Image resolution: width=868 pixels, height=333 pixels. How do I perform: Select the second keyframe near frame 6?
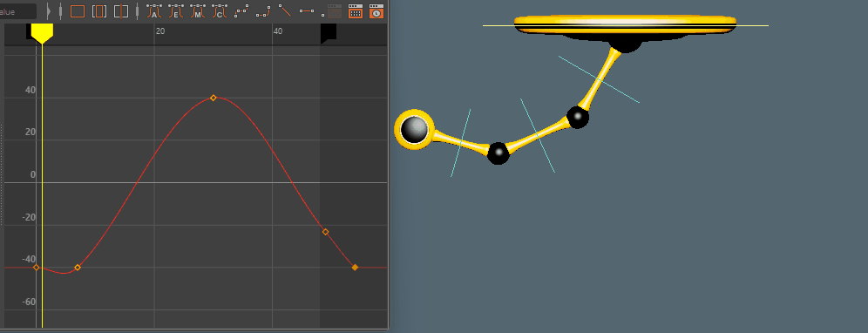pyautogui.click(x=78, y=268)
